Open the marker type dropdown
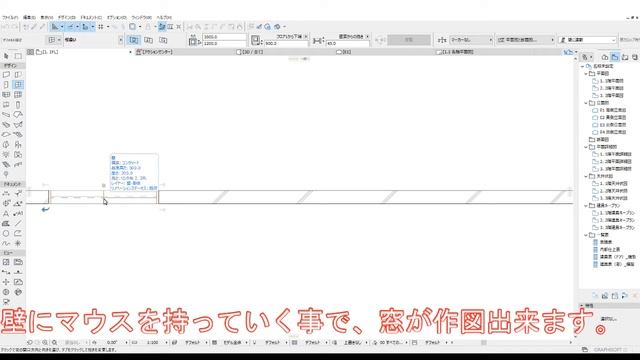The width and height of the screenshot is (640, 360). 471,40
